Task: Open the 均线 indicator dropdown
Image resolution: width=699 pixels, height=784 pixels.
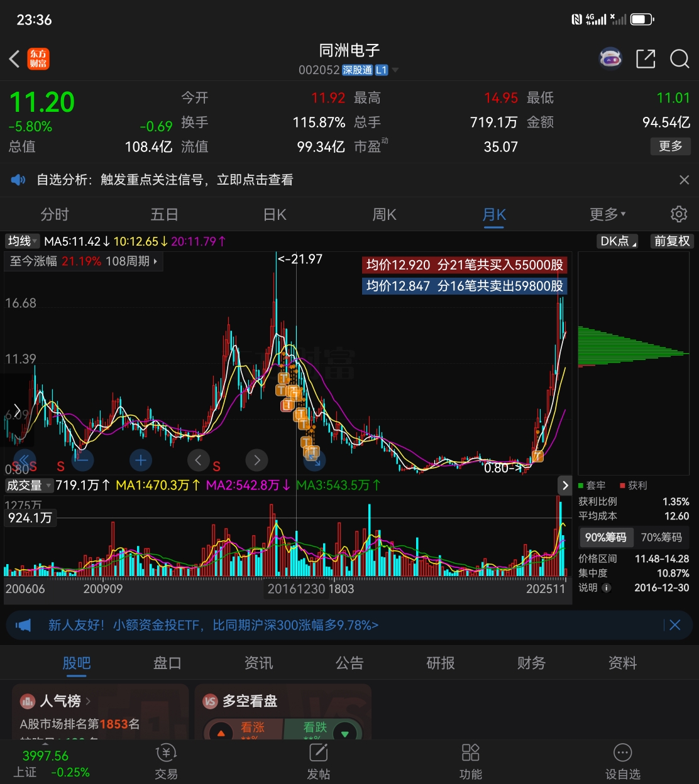Action: point(23,241)
